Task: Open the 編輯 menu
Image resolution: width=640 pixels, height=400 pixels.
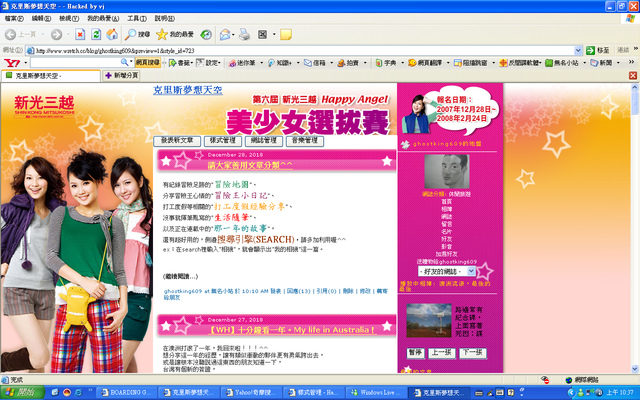Action: (41, 18)
